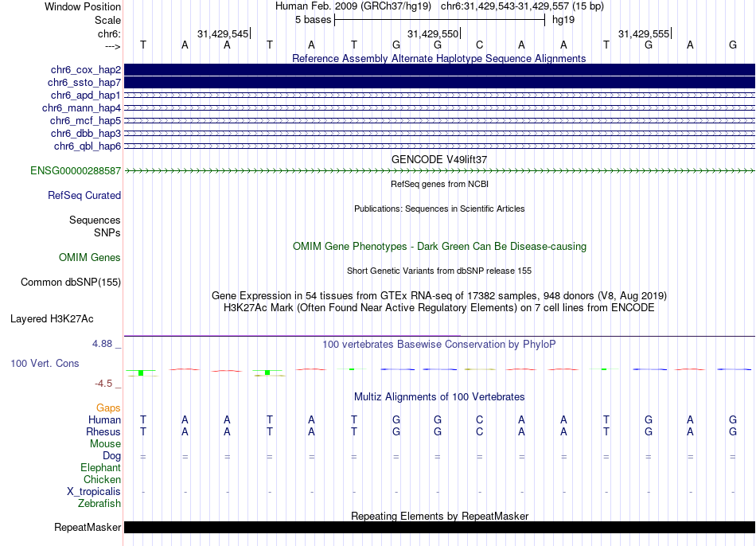Click the RepeatMasker track label
The width and height of the screenshot is (756, 546).
point(88,528)
